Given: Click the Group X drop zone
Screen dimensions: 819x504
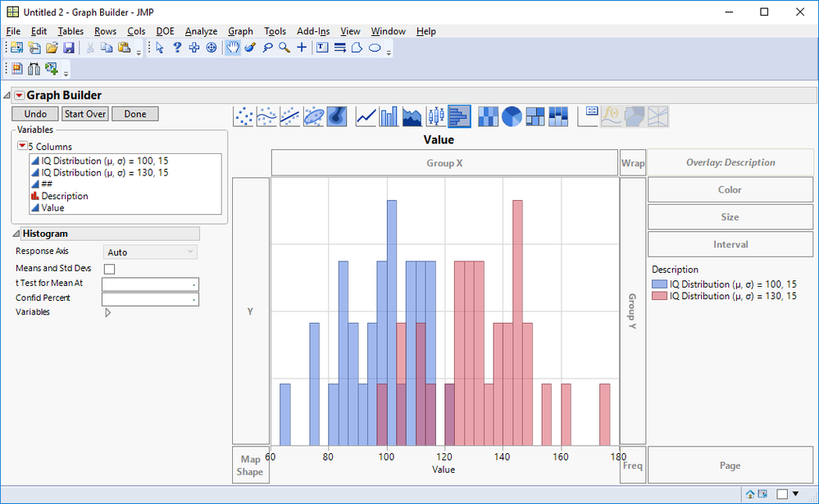Looking at the screenshot, I should 444,163.
